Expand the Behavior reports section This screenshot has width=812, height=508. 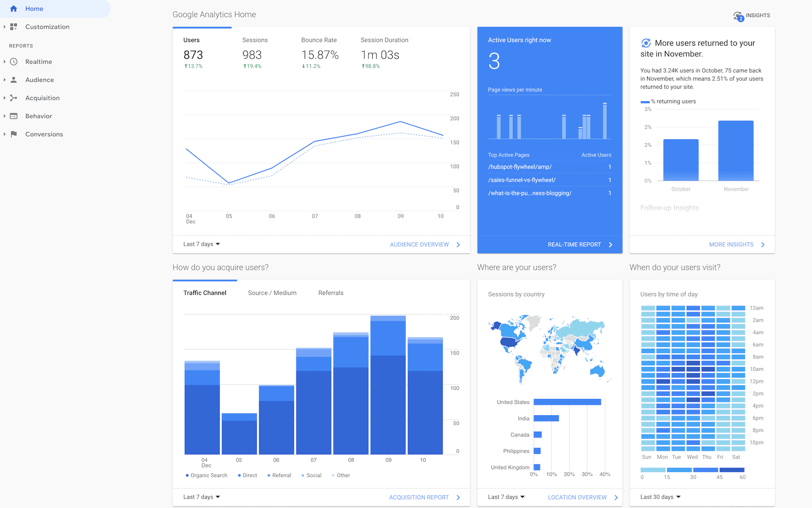click(5, 116)
